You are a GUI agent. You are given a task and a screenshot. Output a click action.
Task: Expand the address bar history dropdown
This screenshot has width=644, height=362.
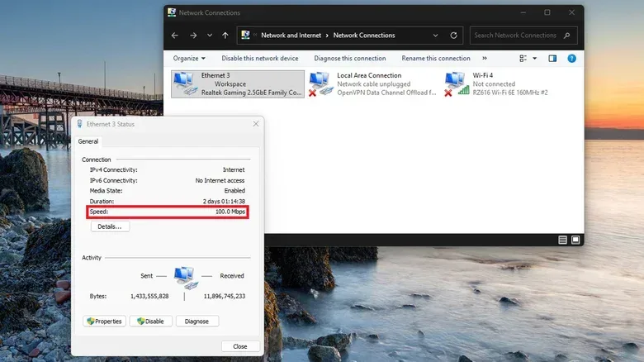(435, 36)
